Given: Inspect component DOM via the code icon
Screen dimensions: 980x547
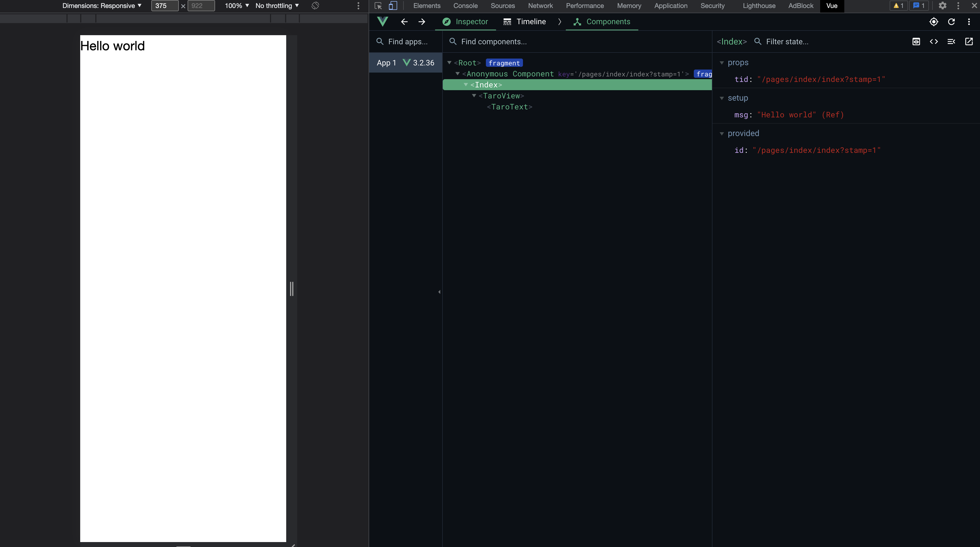Looking at the screenshot, I should 934,42.
